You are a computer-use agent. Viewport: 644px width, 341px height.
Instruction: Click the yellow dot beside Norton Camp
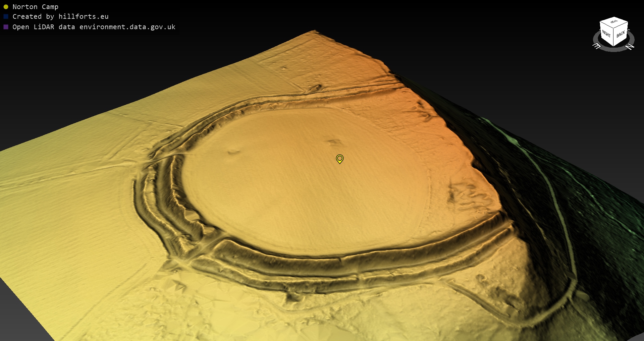pos(6,7)
